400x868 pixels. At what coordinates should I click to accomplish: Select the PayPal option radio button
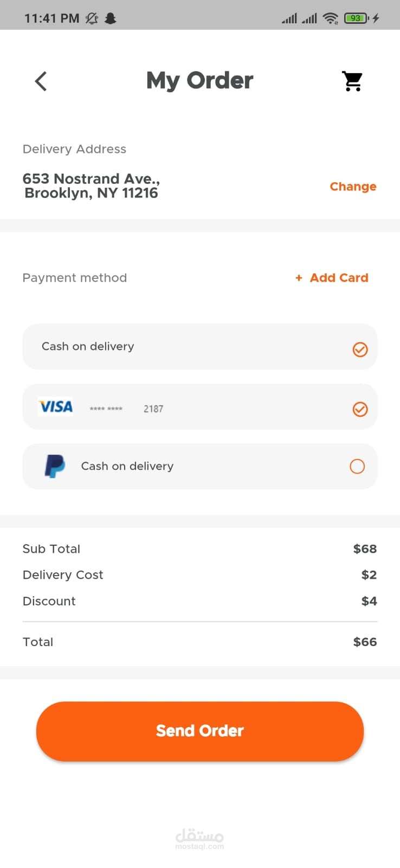[x=357, y=466]
